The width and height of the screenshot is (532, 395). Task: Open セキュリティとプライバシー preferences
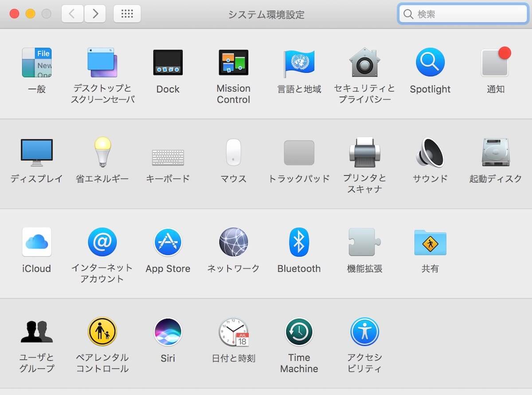click(x=364, y=63)
